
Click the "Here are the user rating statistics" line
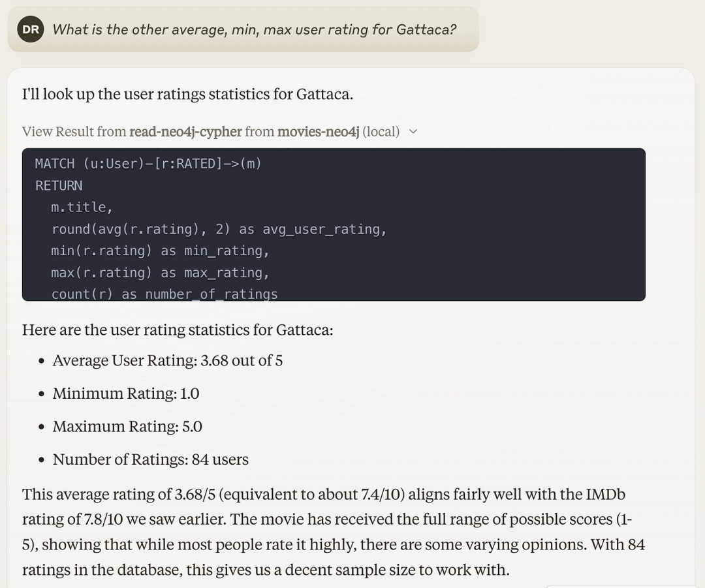178,330
